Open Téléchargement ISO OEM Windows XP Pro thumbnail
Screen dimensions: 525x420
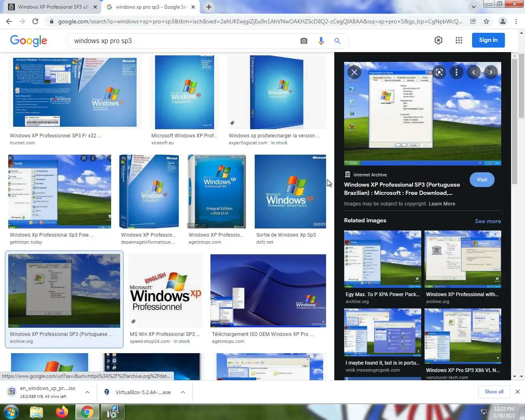click(x=268, y=291)
